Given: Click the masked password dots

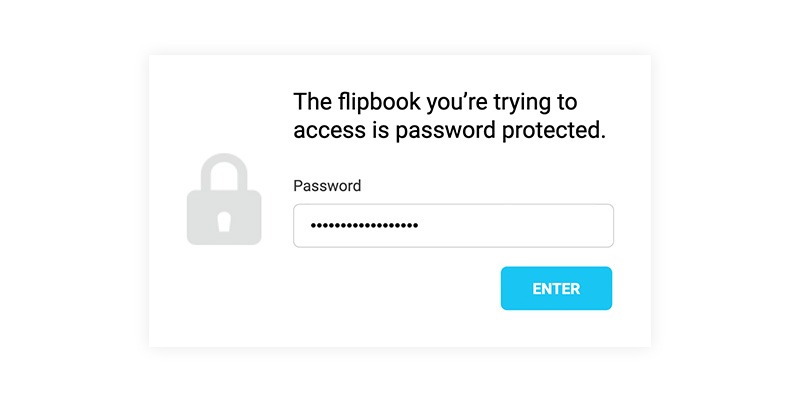Looking at the screenshot, I should [x=364, y=225].
